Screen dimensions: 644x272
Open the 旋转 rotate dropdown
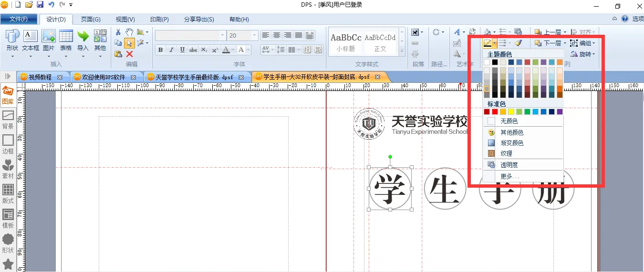coord(583,54)
